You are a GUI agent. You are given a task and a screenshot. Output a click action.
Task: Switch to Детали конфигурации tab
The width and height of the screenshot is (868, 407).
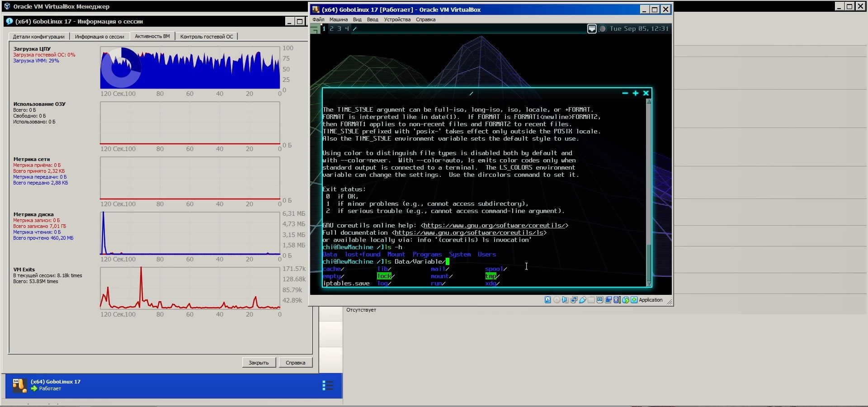[x=38, y=37]
